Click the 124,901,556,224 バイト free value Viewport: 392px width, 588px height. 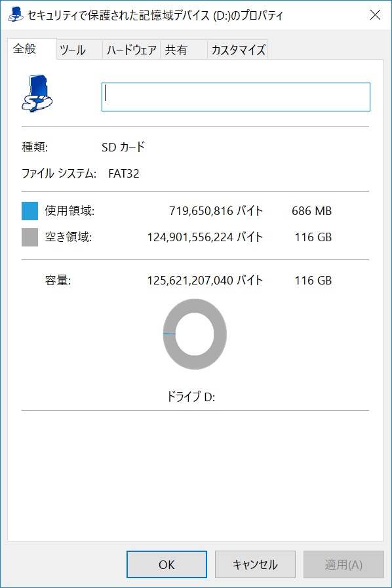click(x=205, y=237)
